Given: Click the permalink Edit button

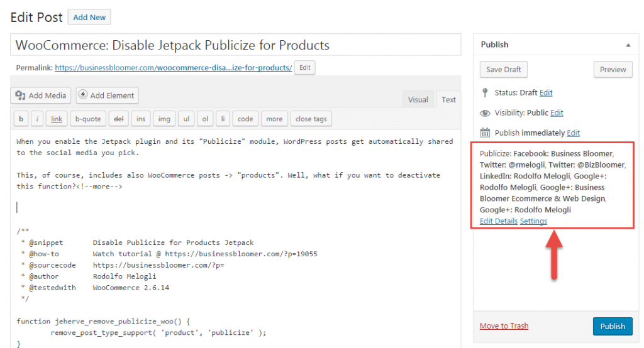Looking at the screenshot, I should coord(305,68).
